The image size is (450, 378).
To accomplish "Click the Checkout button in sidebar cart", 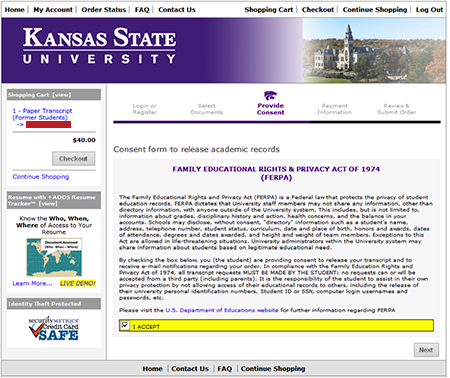I will coord(73,159).
